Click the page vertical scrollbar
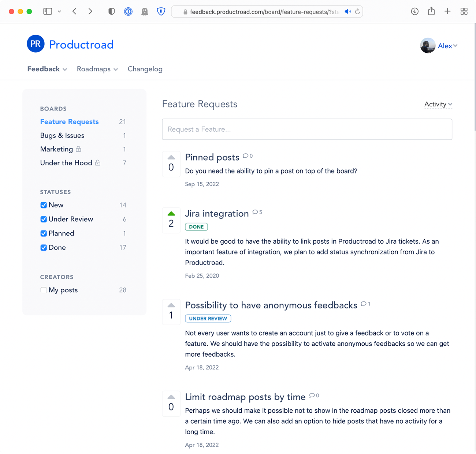Image resolution: width=476 pixels, height=454 pixels. tap(475, 77)
